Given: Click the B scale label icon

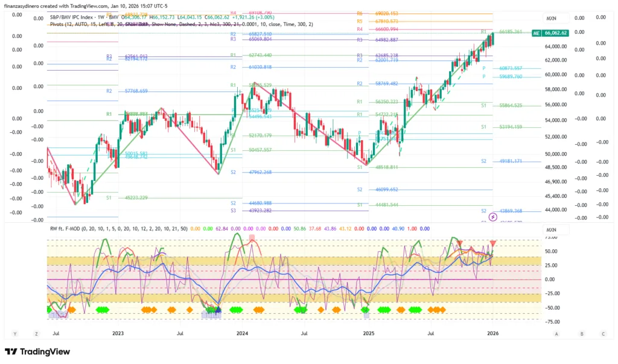Looking at the screenshot, I should (x=582, y=333).
